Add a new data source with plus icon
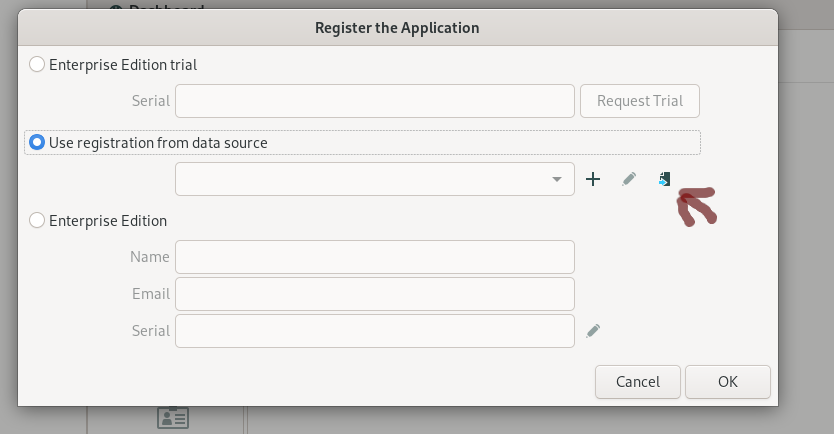Viewport: 834px width, 434px height. [x=593, y=179]
